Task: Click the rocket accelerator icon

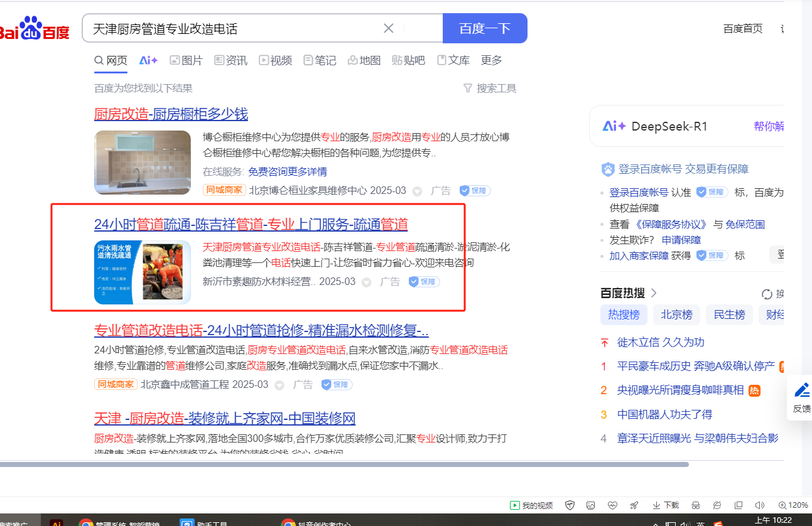Action: (634, 505)
